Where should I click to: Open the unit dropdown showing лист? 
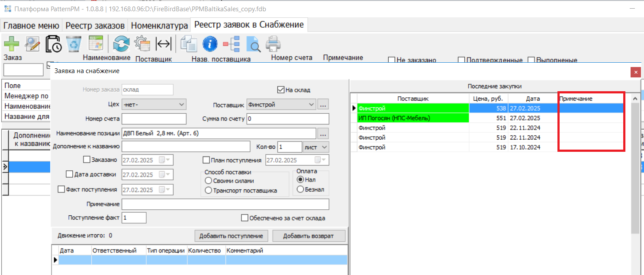point(323,147)
